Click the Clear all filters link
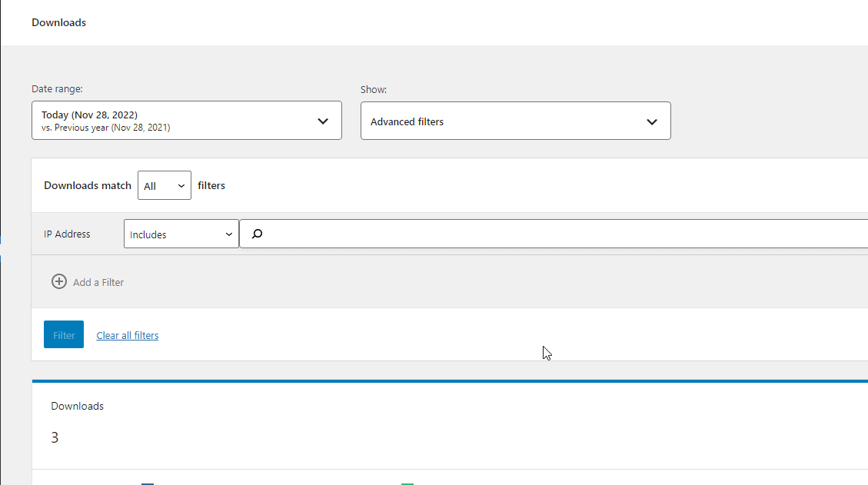 127,334
